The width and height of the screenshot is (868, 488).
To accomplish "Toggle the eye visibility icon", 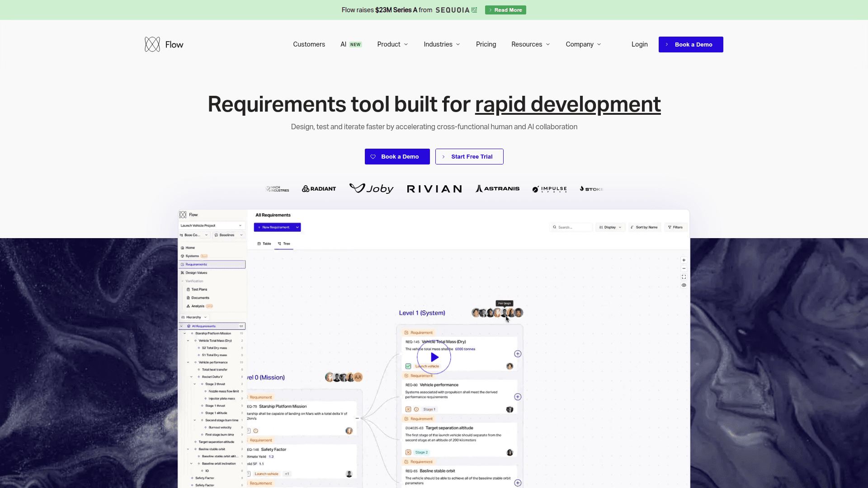I will [x=684, y=285].
